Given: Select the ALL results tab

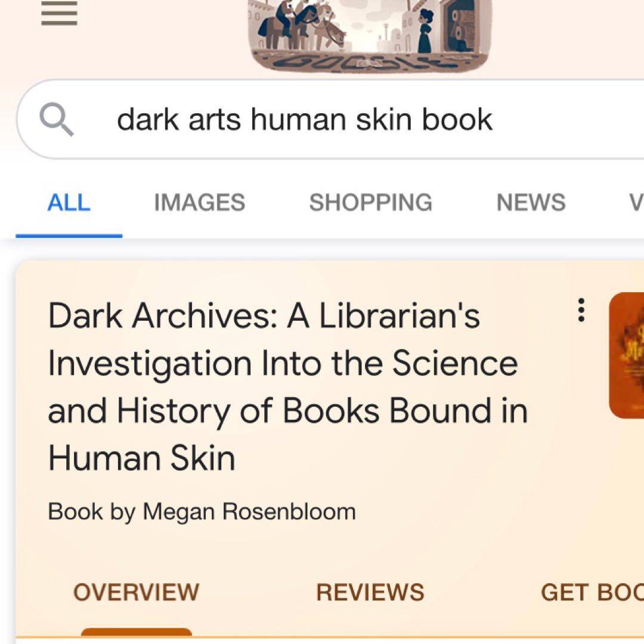Looking at the screenshot, I should [69, 203].
